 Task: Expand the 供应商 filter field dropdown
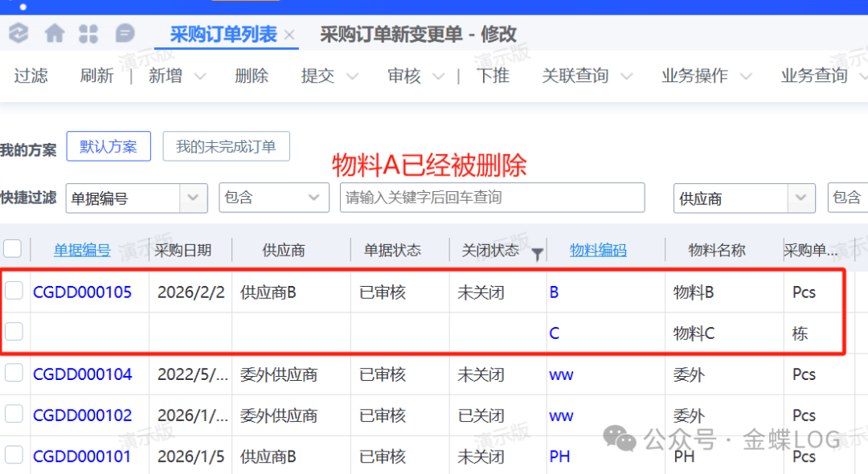800,198
